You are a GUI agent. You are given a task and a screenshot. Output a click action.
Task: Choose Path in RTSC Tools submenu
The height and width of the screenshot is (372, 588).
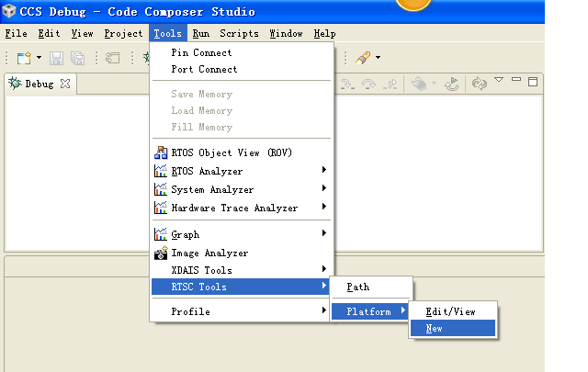pyautogui.click(x=371, y=287)
